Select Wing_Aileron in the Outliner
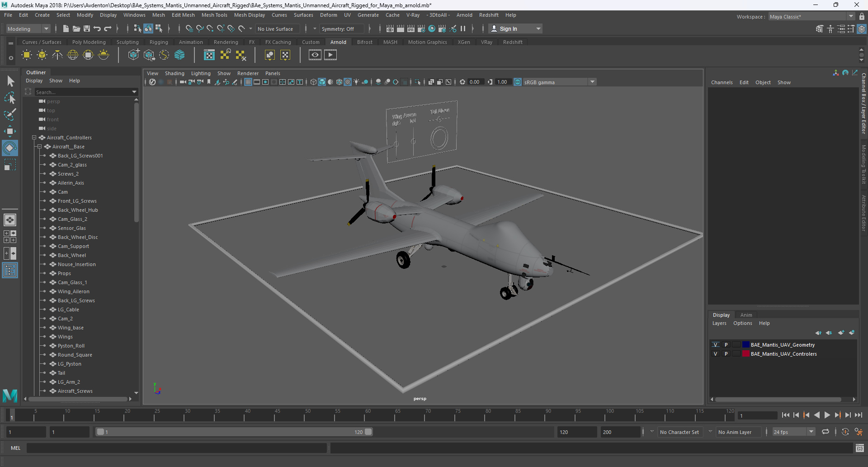The height and width of the screenshot is (467, 868). [x=74, y=291]
